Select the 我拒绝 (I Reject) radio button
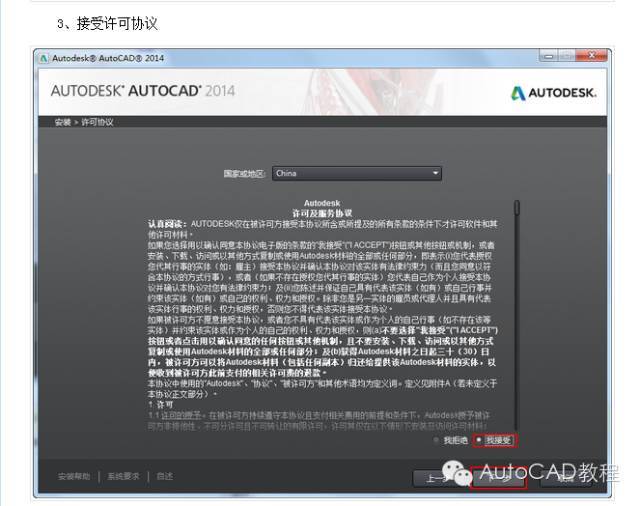The width and height of the screenshot is (640, 506). click(x=436, y=440)
